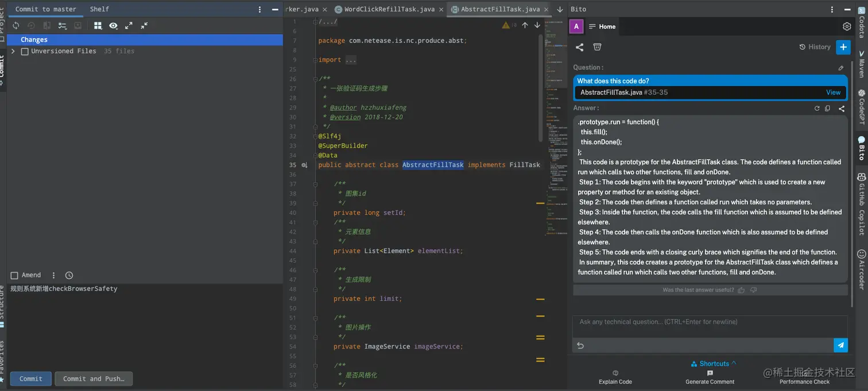Share the Bito conversation
The width and height of the screenshot is (868, 391).
[580, 47]
